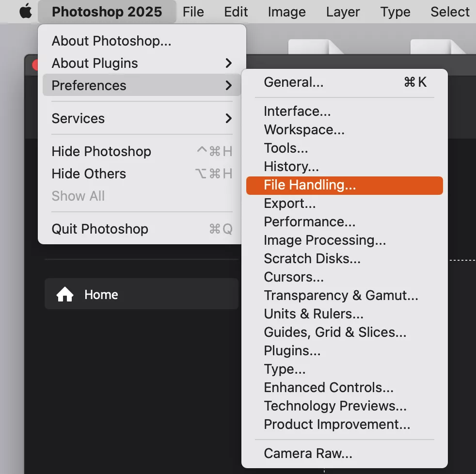Open Interface... preferences
Image resolution: width=476 pixels, height=474 pixels.
click(x=345, y=111)
